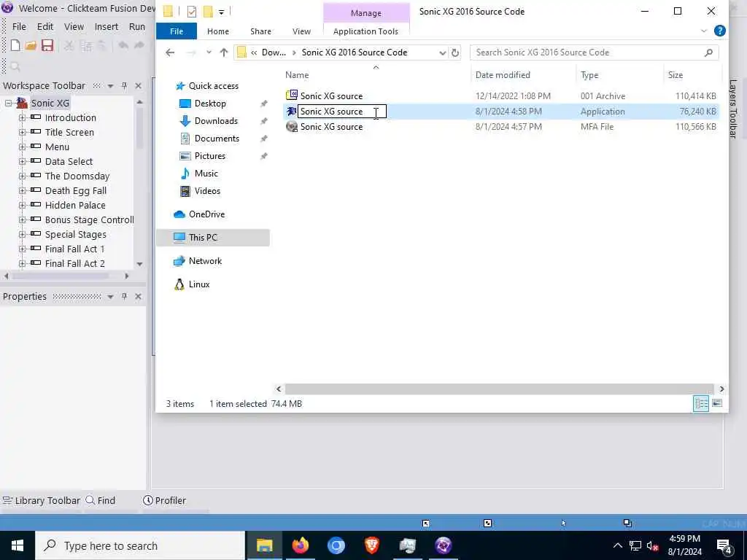Open the address bar history dropdown
This screenshot has height=560, width=747.
[x=443, y=52]
